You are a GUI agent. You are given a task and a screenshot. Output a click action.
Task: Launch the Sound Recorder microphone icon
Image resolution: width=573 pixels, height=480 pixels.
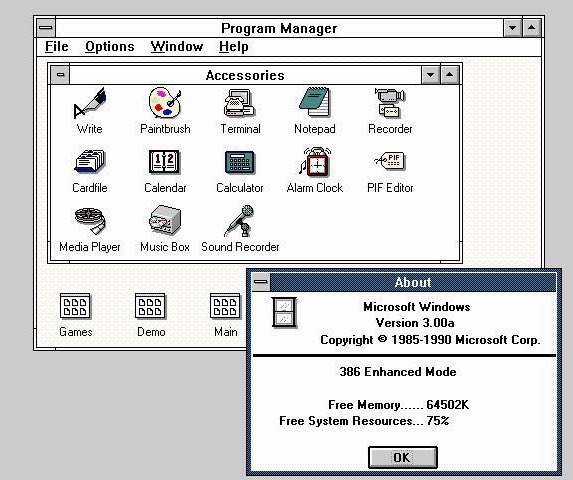pyautogui.click(x=239, y=221)
